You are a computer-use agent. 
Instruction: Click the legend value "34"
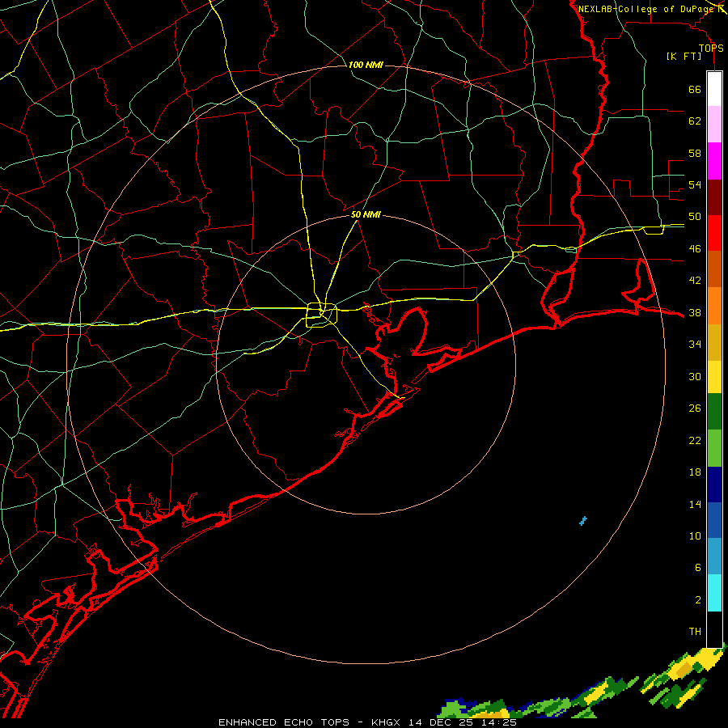click(x=695, y=344)
